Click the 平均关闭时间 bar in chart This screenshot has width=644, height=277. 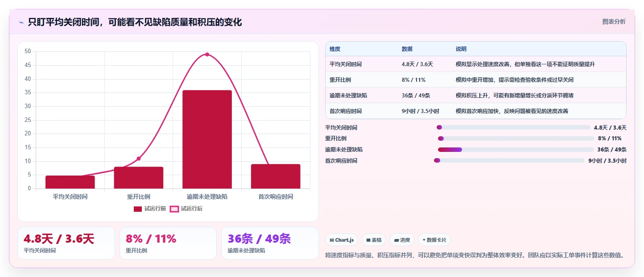[x=70, y=182]
